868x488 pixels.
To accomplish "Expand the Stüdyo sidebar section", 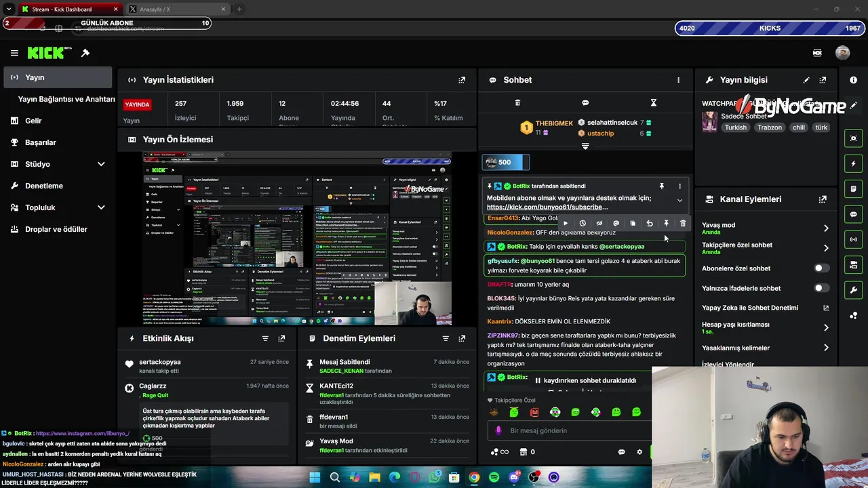I will click(x=101, y=164).
